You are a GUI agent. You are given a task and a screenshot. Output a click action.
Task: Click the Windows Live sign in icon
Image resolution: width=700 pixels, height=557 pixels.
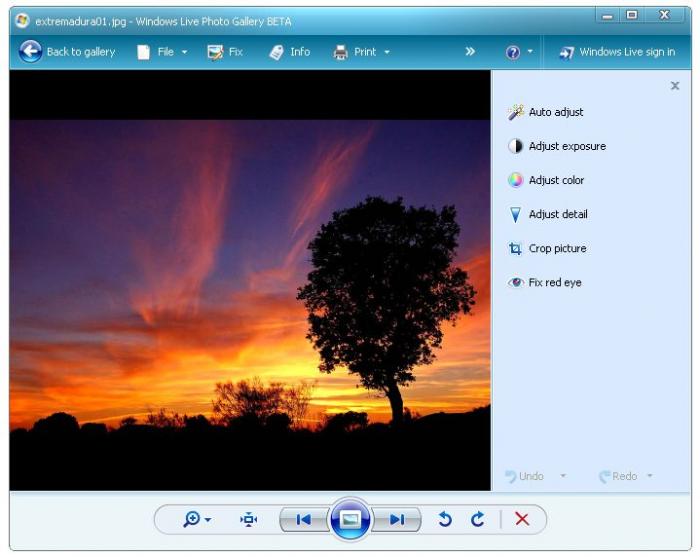567,53
